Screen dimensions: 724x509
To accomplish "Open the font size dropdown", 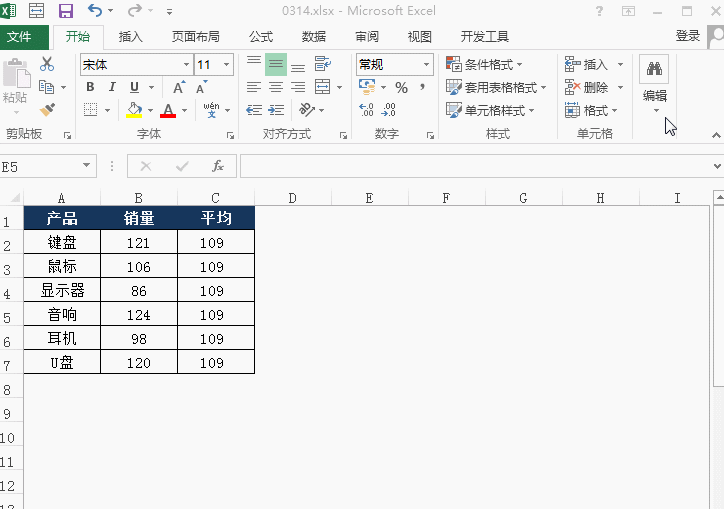I will point(226,64).
